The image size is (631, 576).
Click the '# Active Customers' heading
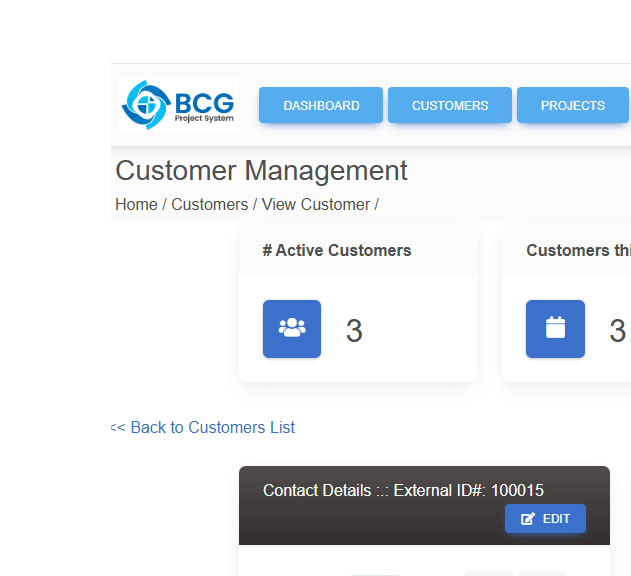pos(337,250)
